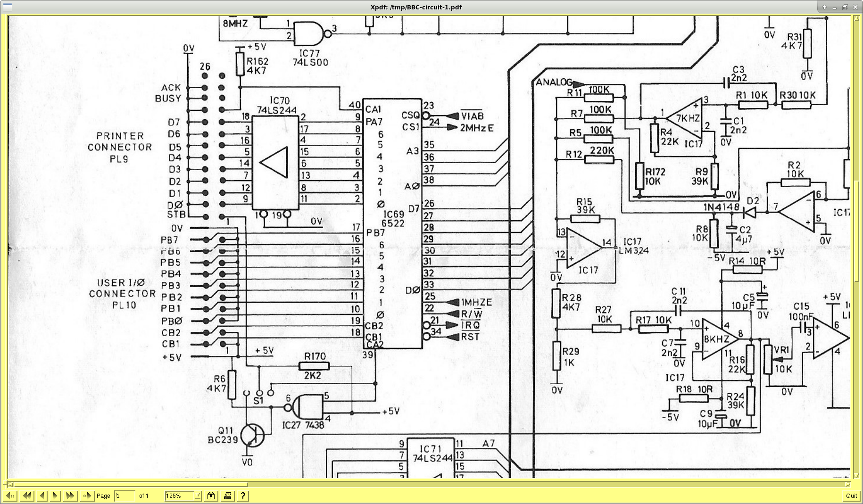This screenshot has height=504, width=863.
Task: Jump back ten pages with double-left arrow
Action: [27, 496]
